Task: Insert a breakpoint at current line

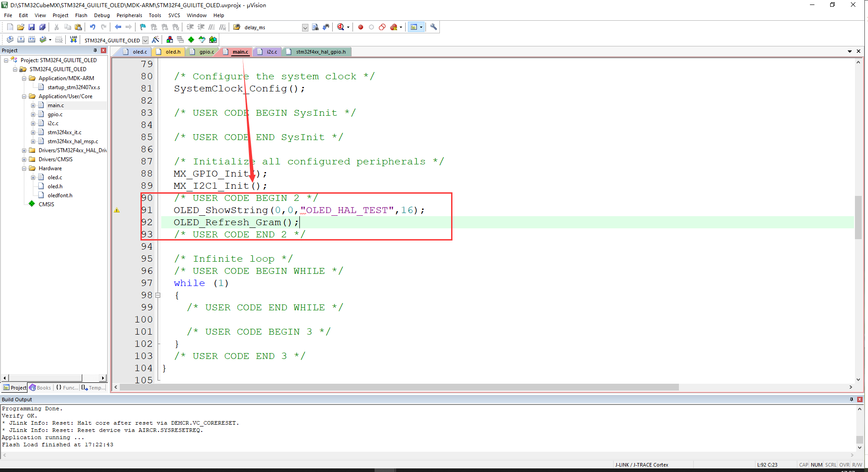Action: pos(361,27)
